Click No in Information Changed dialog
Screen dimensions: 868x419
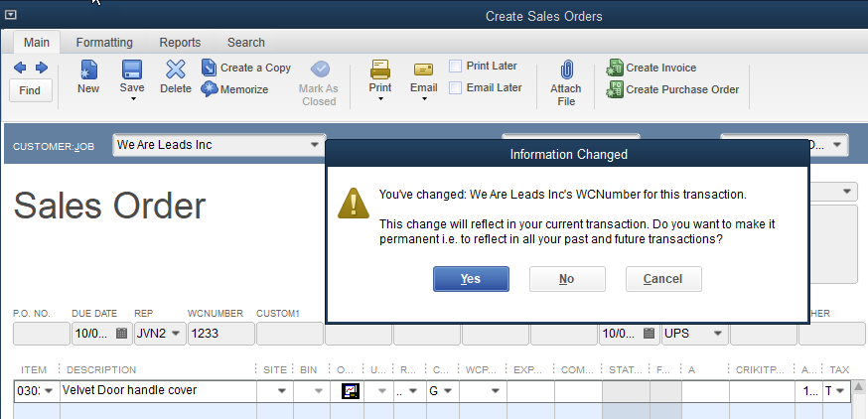point(567,279)
